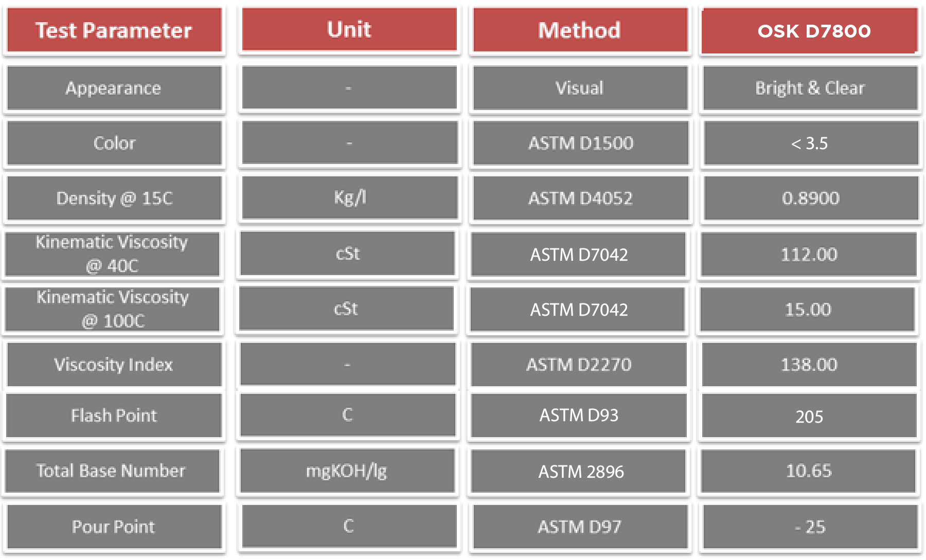Select the Flash Point parameter cell
This screenshot has width=926, height=560.
pyautogui.click(x=114, y=416)
